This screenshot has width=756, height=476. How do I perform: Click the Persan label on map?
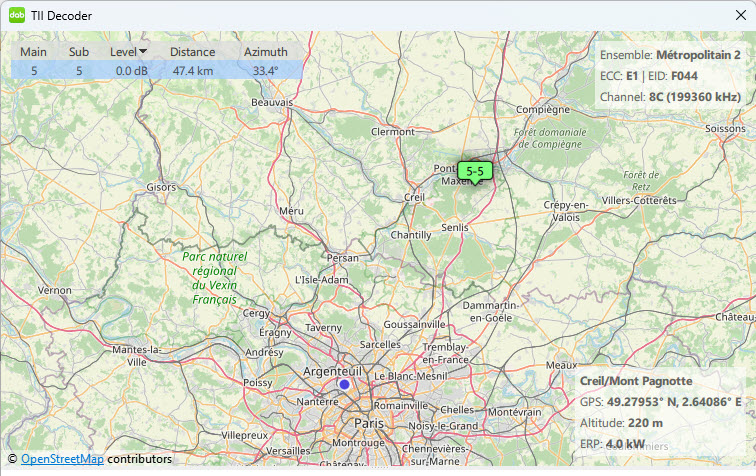tap(342, 258)
